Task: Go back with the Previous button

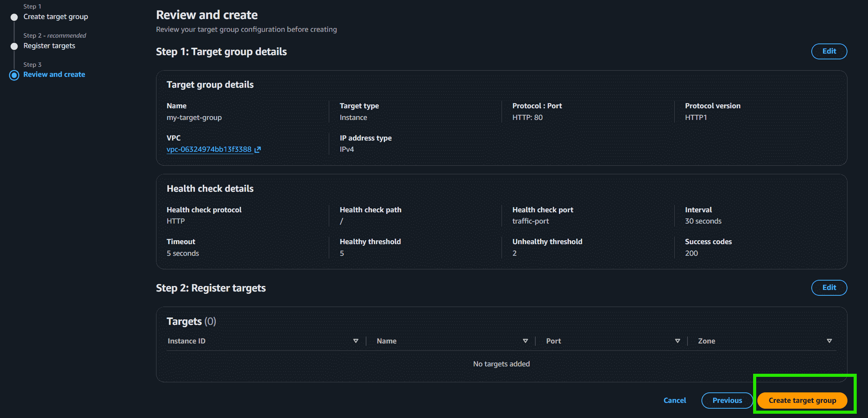Action: [727, 401]
